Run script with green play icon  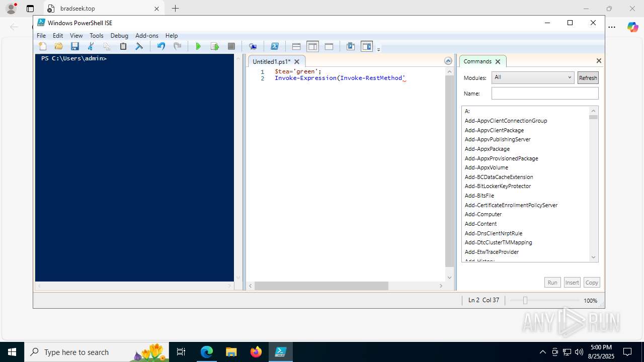point(198,46)
